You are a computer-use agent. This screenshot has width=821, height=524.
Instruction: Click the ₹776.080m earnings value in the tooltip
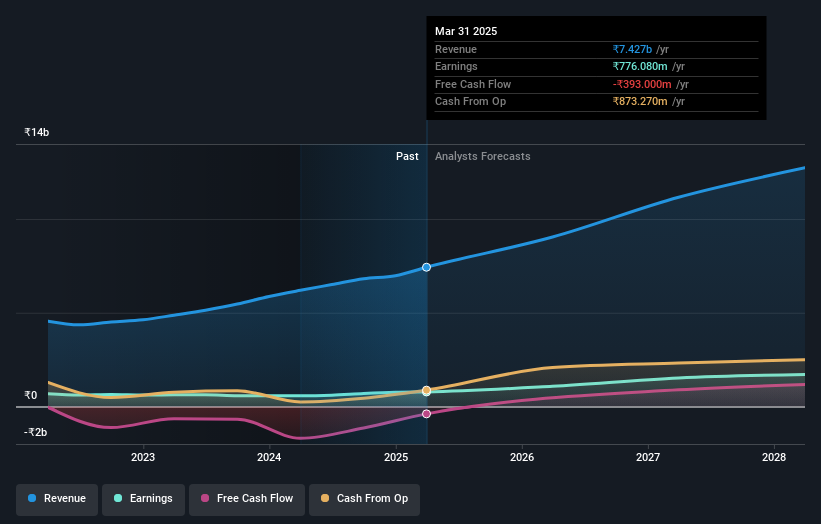tap(640, 66)
